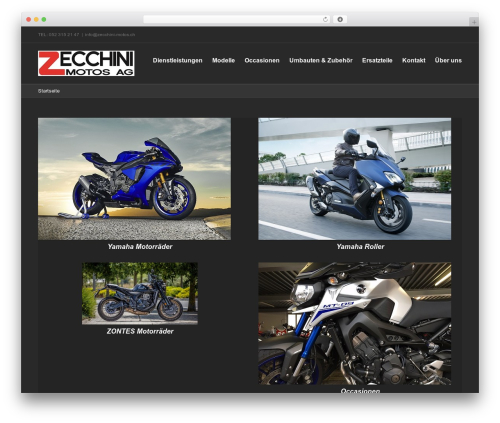The width and height of the screenshot is (500, 423).
Task: Click the Startseite breadcrumb
Action: (x=49, y=91)
